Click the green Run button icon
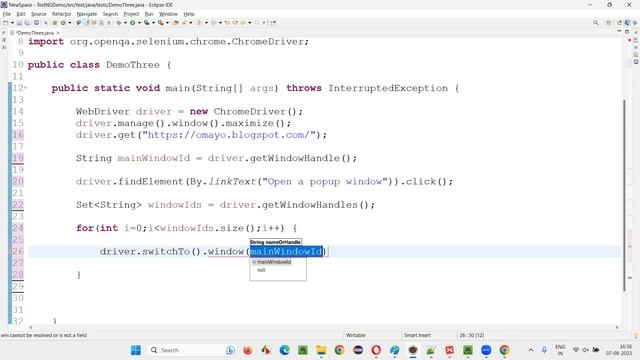This screenshot has height=360, width=640. pyautogui.click(x=133, y=23)
